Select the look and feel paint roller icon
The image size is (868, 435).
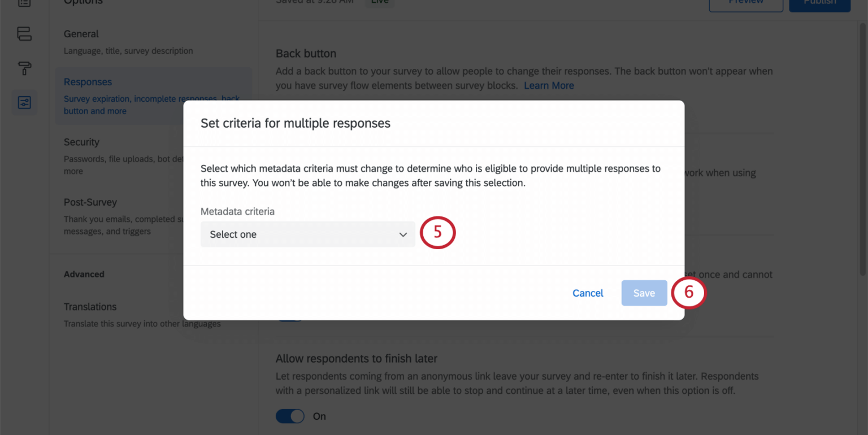pyautogui.click(x=24, y=68)
